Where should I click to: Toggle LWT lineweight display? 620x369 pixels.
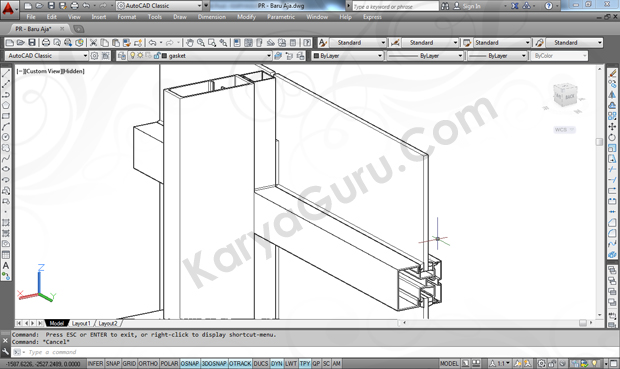click(291, 363)
